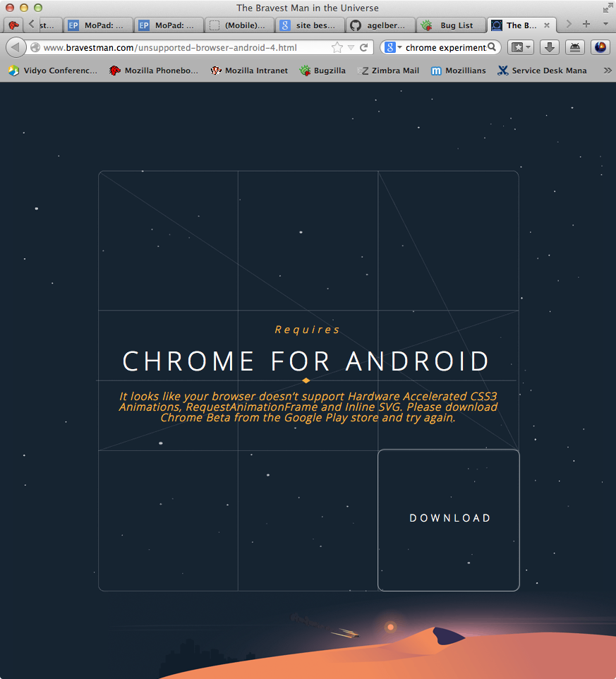Open a new tab with plus button

(586, 25)
